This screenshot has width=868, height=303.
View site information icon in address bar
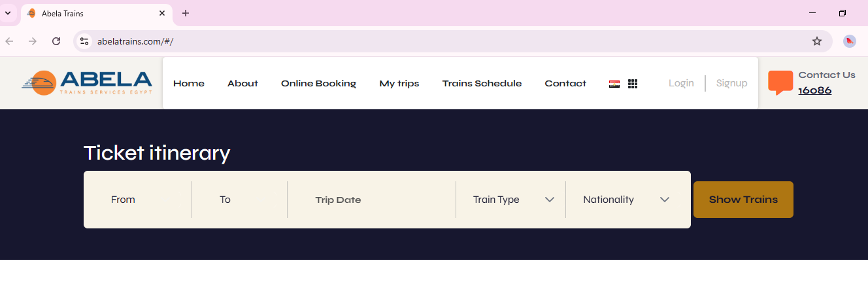(84, 41)
